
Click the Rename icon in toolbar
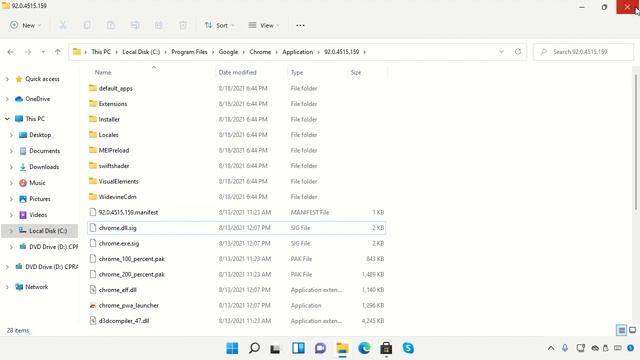tap(135, 25)
